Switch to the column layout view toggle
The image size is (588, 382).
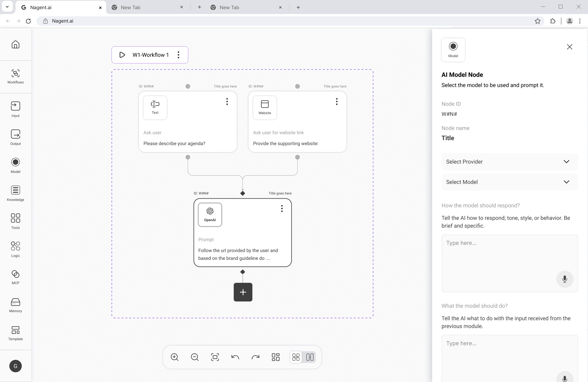pyautogui.click(x=310, y=357)
